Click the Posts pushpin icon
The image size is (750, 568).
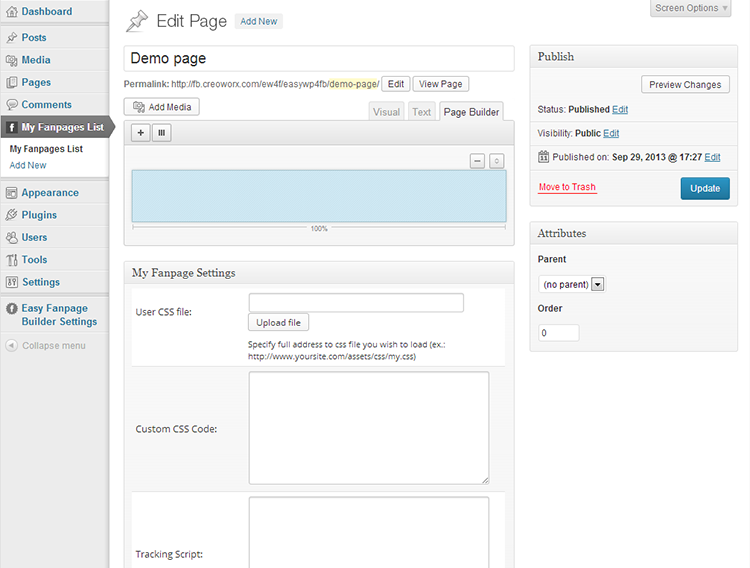pos(11,37)
